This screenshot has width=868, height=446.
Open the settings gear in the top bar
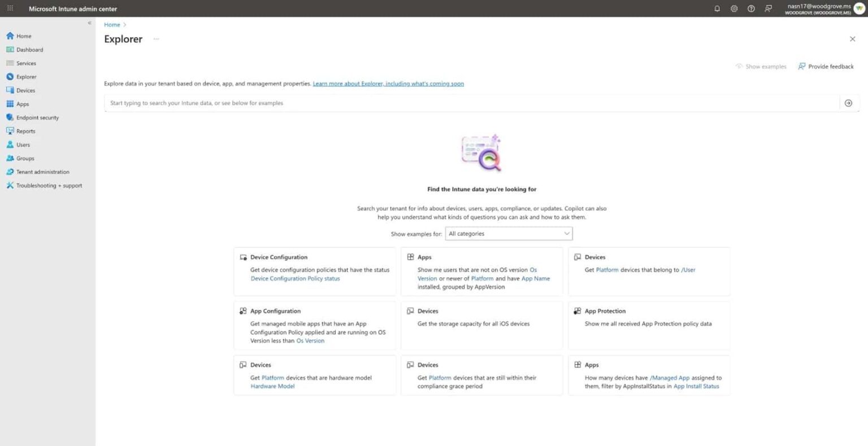(x=734, y=8)
